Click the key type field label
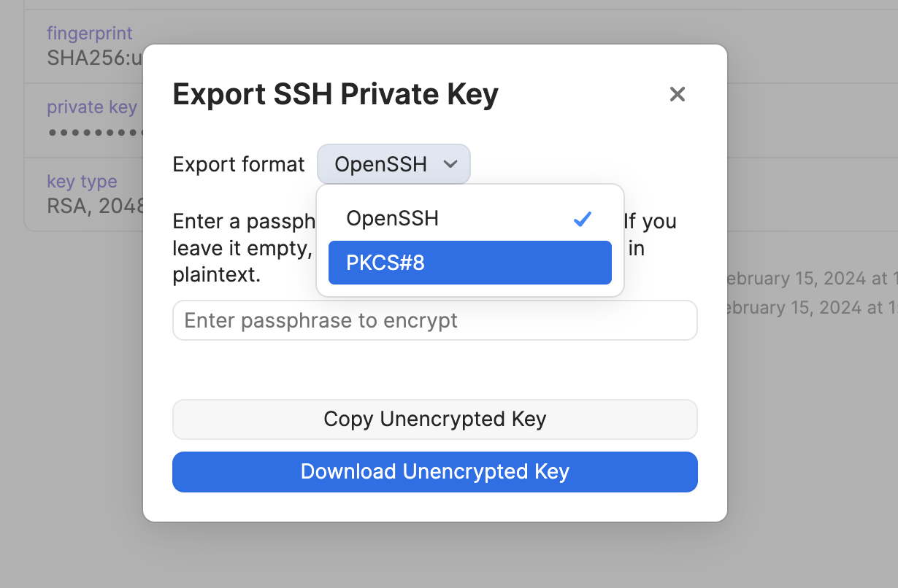The width and height of the screenshot is (898, 588). click(x=82, y=182)
